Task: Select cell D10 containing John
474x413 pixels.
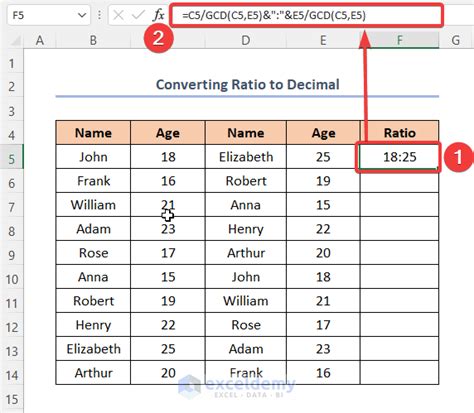Action: [246, 277]
